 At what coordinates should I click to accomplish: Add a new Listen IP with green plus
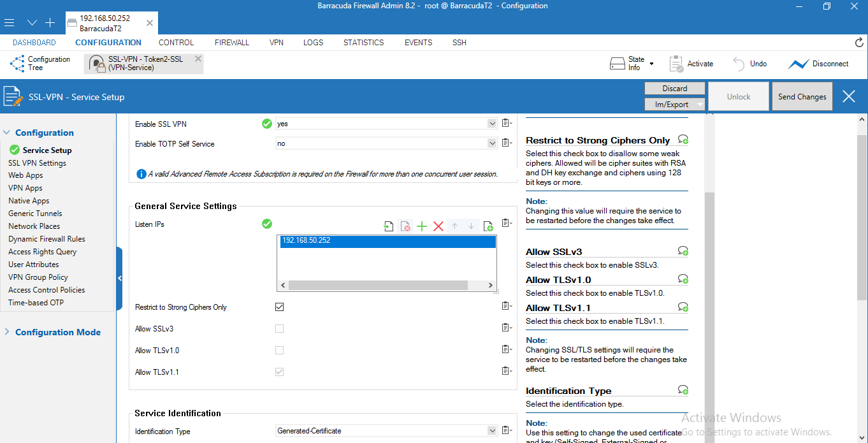click(x=422, y=226)
